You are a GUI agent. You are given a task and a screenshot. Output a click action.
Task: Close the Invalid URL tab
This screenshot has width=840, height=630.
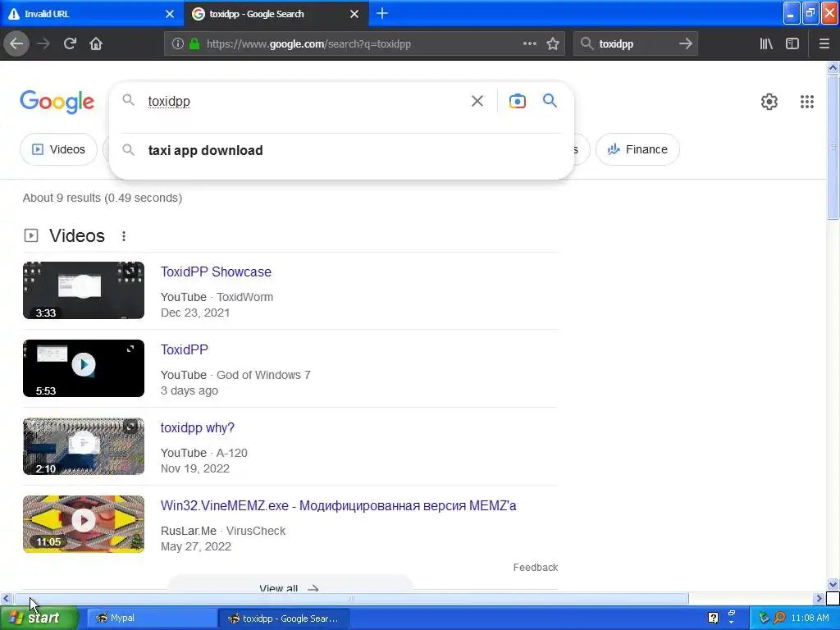click(170, 14)
